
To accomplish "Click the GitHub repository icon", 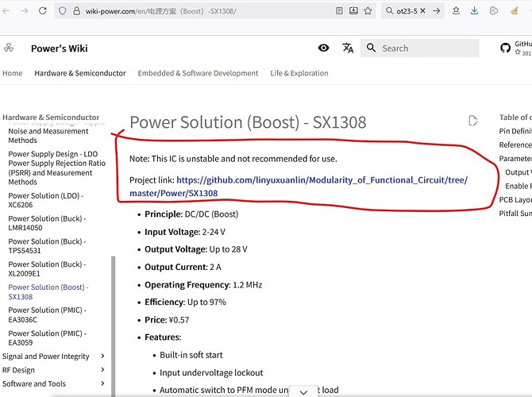I will 506,48.
